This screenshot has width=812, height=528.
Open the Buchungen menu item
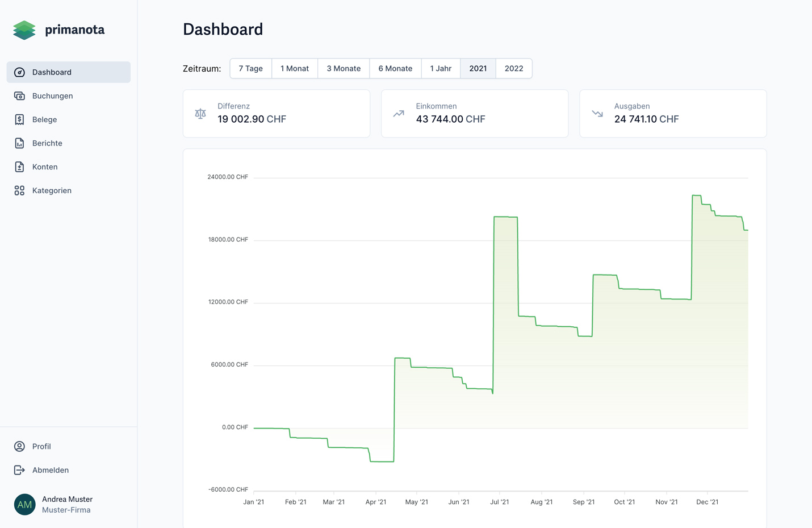[53, 96]
